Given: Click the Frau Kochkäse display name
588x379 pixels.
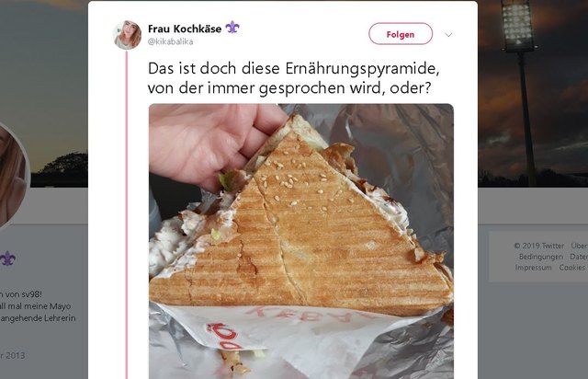Looking at the screenshot, I should point(185,29).
